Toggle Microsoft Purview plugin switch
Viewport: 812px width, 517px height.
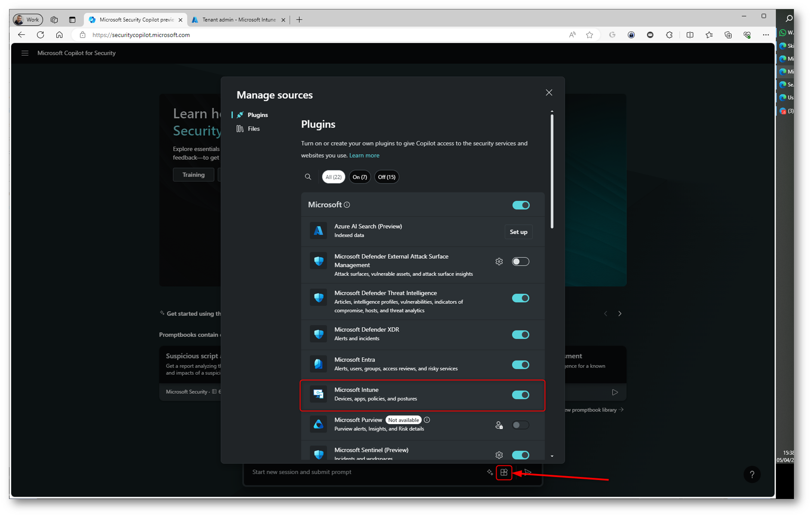520,425
